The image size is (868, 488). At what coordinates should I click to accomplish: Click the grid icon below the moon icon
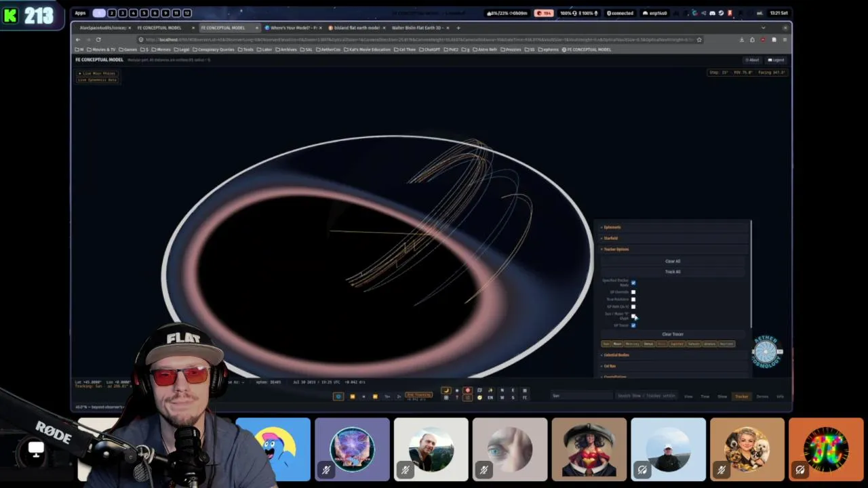point(446,398)
